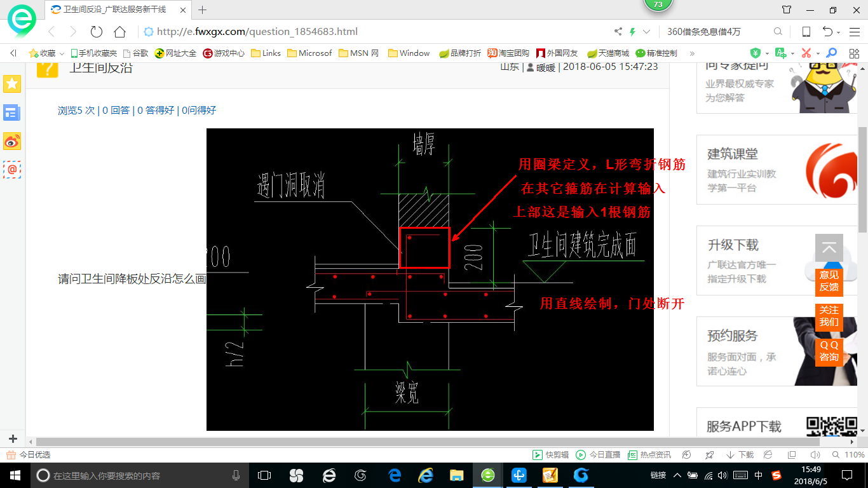Open 快剪辑 in status bar
This screenshot has width=868, height=488.
point(551,455)
